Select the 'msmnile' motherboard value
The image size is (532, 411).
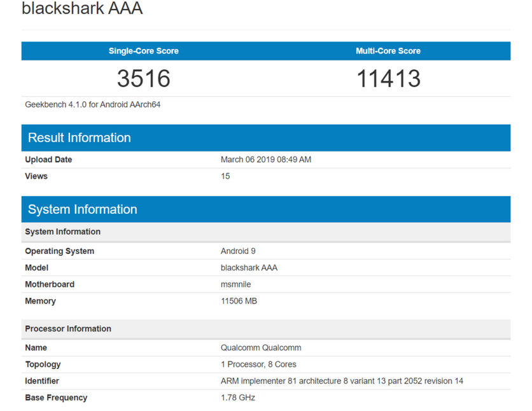236,284
